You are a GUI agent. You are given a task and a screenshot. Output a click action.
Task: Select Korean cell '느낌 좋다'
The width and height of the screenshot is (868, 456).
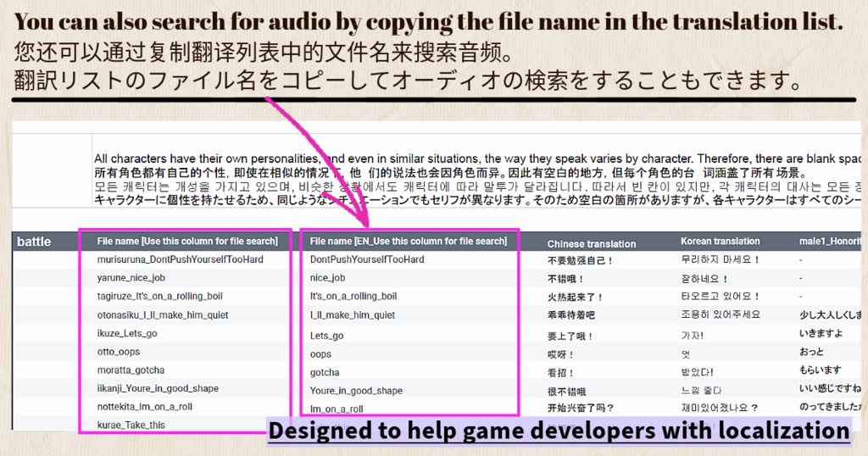[x=701, y=390]
